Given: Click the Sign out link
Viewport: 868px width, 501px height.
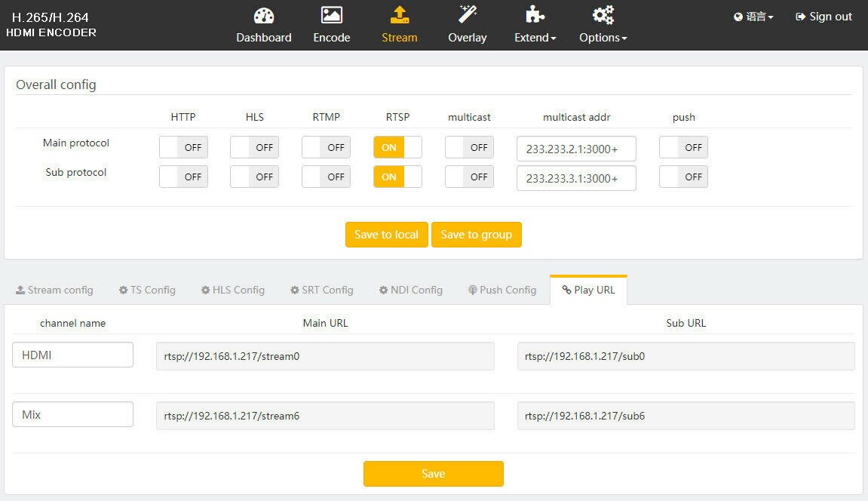Looking at the screenshot, I should (x=824, y=17).
